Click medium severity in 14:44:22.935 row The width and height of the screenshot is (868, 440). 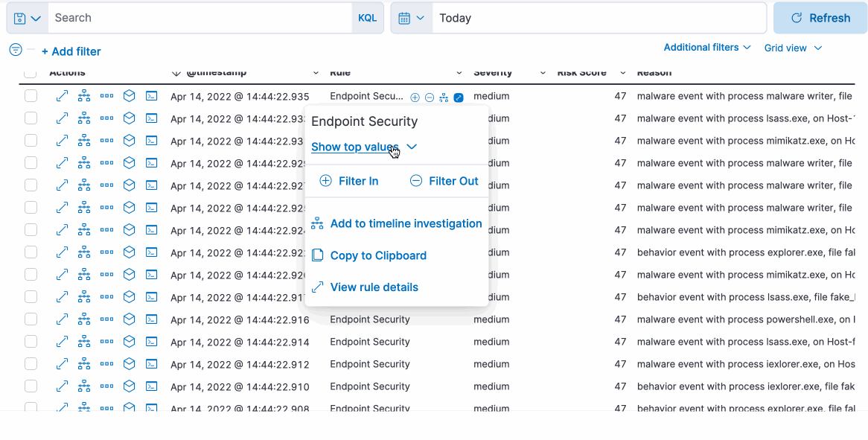(x=491, y=96)
